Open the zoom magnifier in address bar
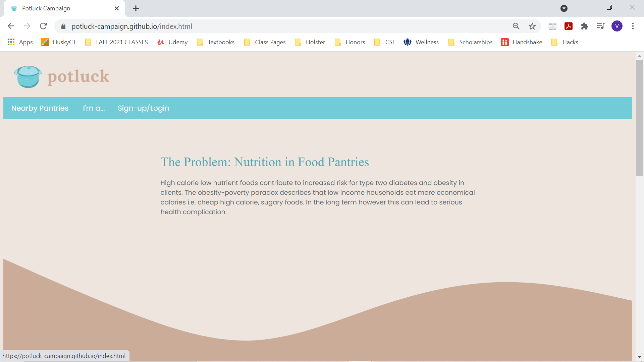Image resolution: width=644 pixels, height=362 pixels. coord(516,26)
